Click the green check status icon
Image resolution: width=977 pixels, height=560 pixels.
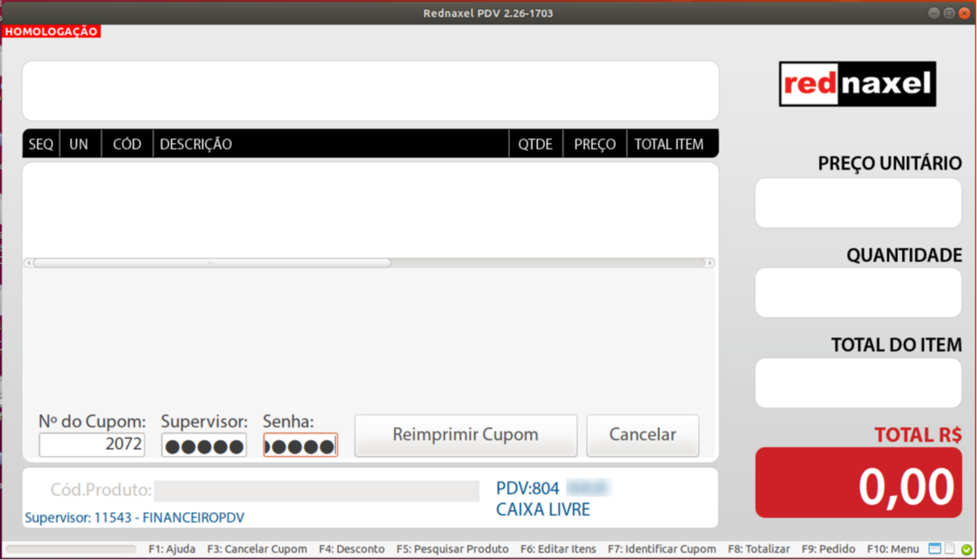966,549
